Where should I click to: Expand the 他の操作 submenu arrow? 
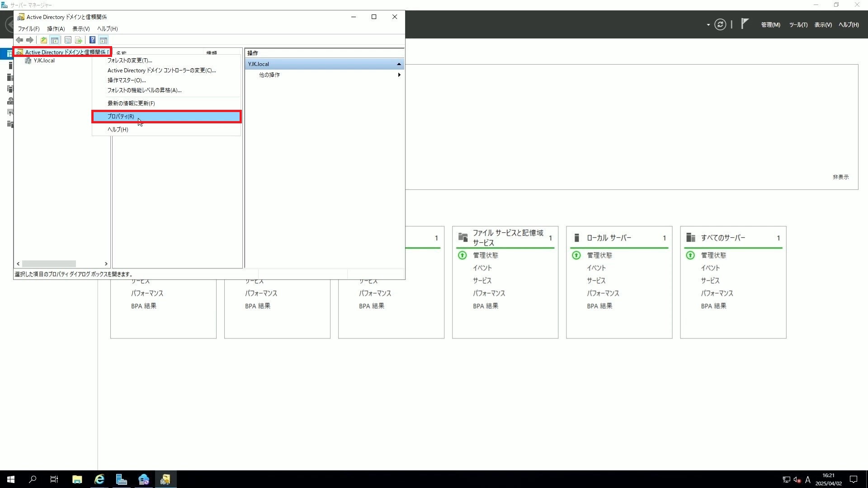coord(399,75)
